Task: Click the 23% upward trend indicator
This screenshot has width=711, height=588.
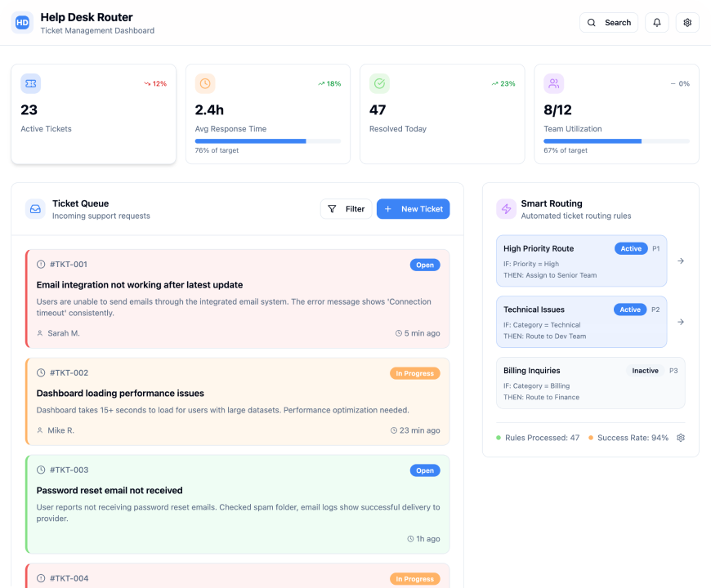Action: click(x=503, y=84)
